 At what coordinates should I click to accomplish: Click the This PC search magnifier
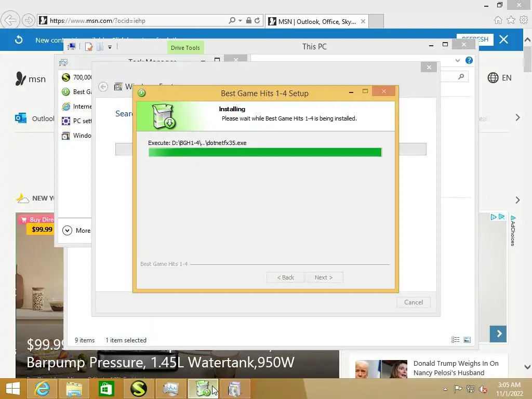(x=461, y=77)
